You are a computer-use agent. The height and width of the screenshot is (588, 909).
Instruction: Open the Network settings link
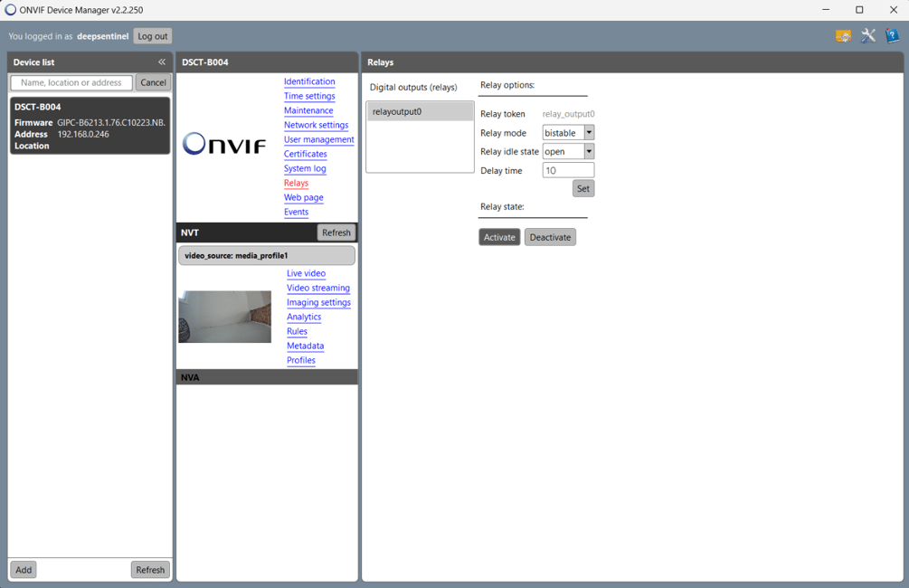tap(316, 125)
